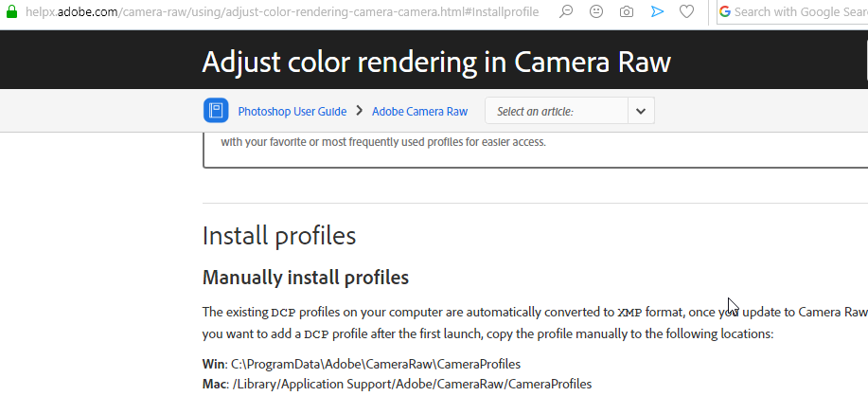Click the Google G logo in search box
Screen dimensions: 868x396
point(725,11)
